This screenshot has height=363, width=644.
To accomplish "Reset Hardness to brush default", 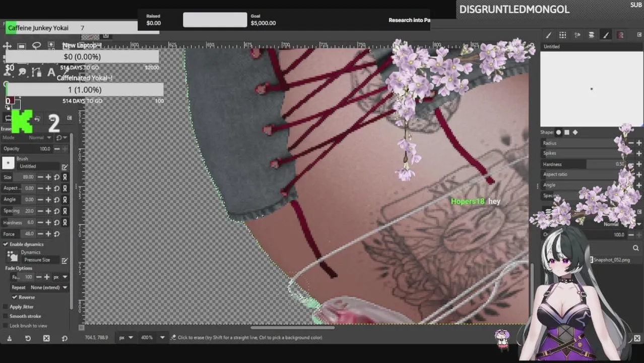I will click(x=56, y=222).
